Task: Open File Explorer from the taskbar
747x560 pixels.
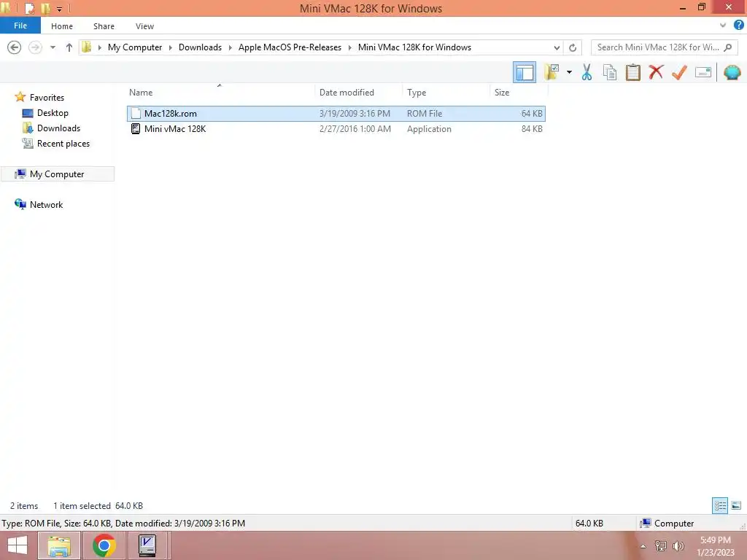Action: [58, 545]
